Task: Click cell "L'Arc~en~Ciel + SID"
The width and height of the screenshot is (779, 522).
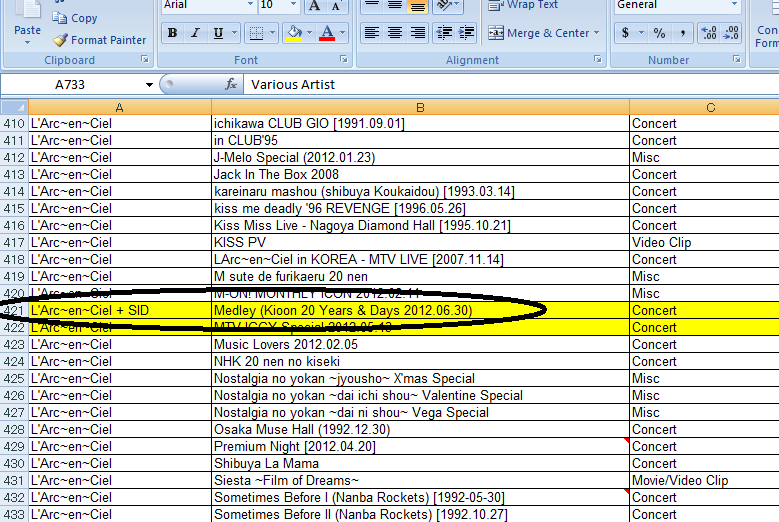Action: coord(120,310)
